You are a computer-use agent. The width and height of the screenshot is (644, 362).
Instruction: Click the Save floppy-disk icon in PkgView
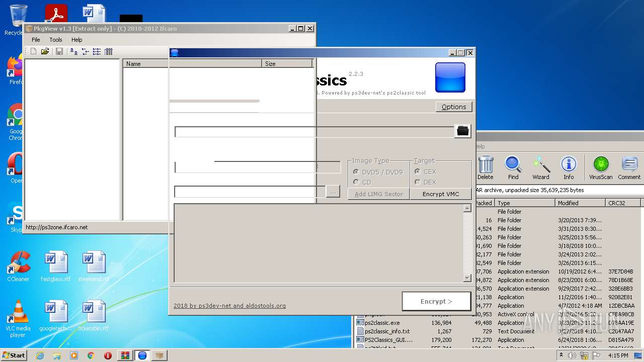click(59, 51)
